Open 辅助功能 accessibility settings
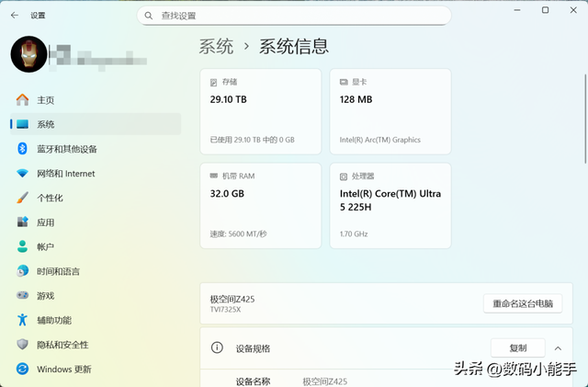588x387 pixels. pos(53,320)
